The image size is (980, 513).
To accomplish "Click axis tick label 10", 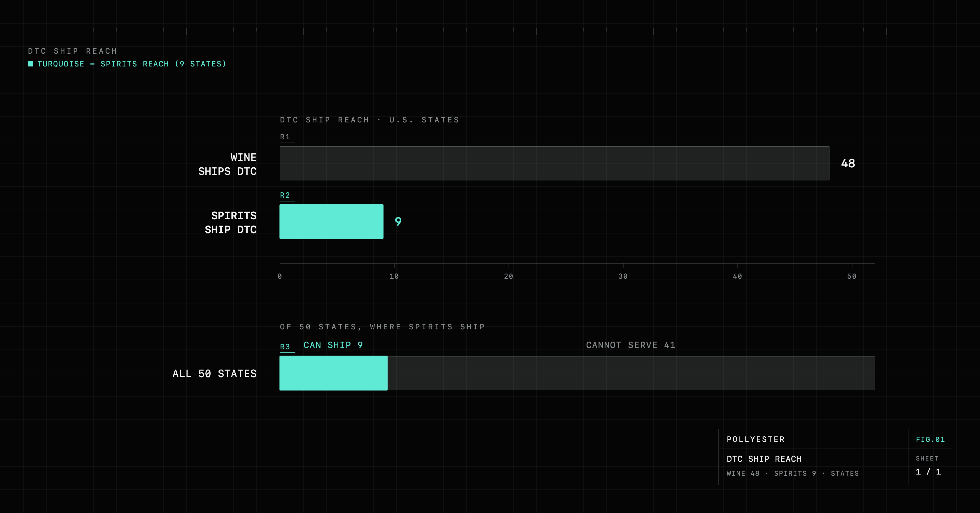I will pyautogui.click(x=394, y=276).
